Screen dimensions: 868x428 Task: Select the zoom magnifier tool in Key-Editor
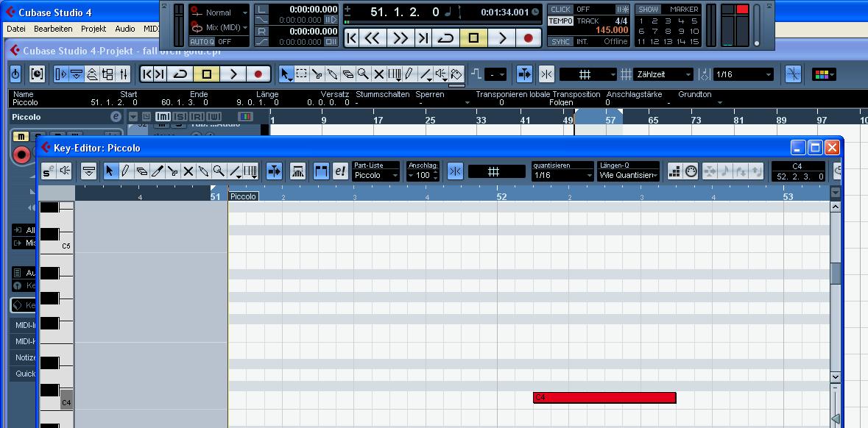tap(219, 171)
